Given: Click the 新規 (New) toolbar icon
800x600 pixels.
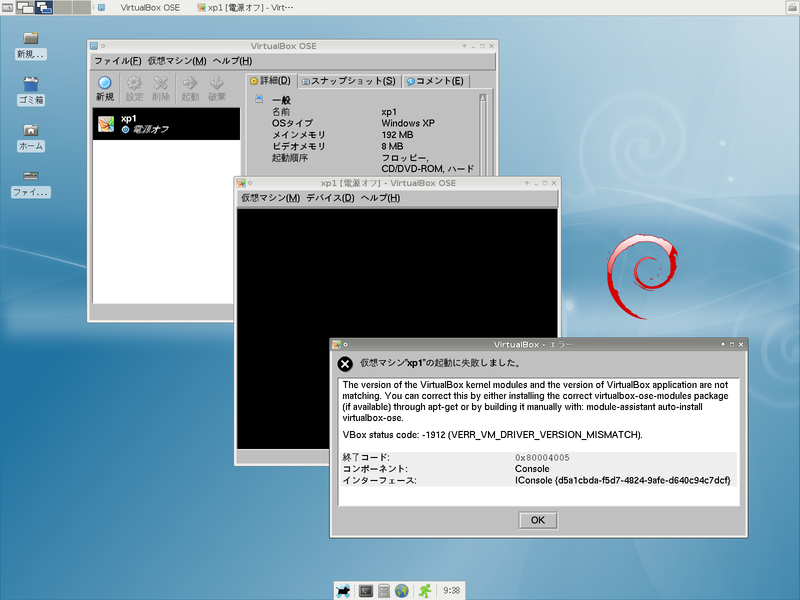Looking at the screenshot, I should (x=105, y=88).
